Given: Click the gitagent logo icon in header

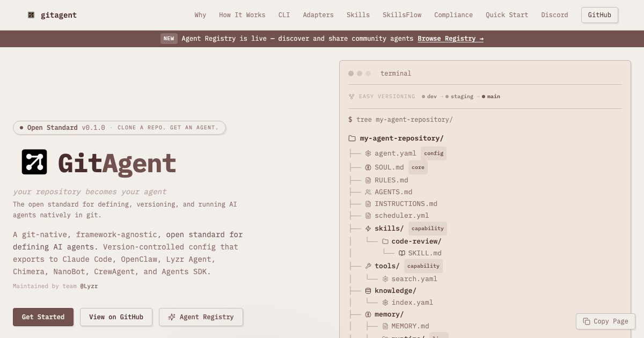Looking at the screenshot, I should [31, 15].
